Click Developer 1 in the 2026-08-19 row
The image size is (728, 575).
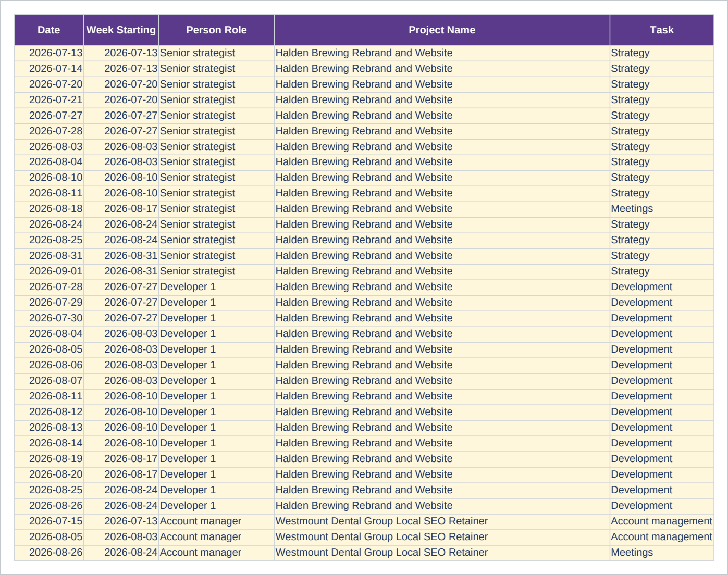pyautogui.click(x=216, y=459)
